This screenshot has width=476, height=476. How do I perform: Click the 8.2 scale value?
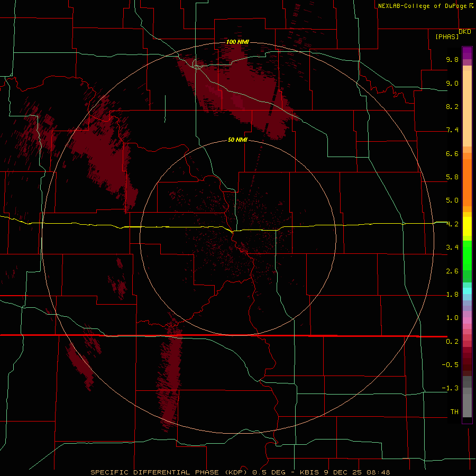click(x=452, y=106)
